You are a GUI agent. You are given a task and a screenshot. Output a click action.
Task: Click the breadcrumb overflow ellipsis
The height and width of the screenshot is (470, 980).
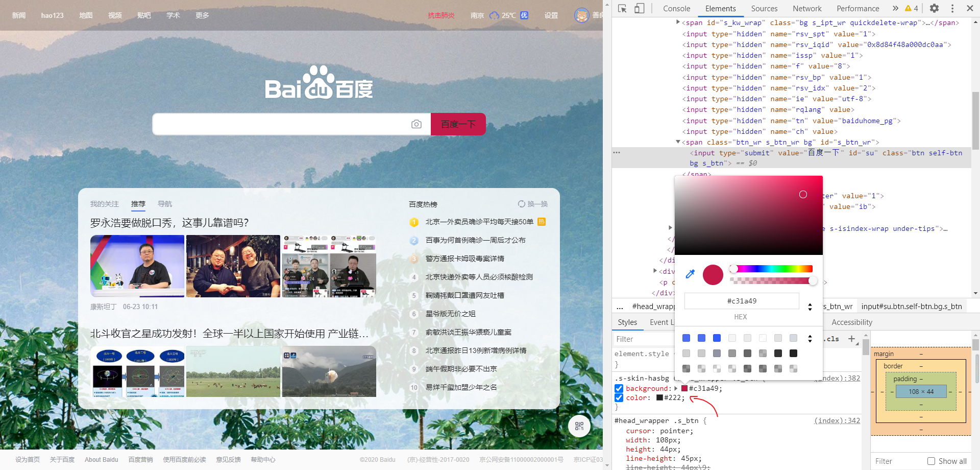[620, 307]
